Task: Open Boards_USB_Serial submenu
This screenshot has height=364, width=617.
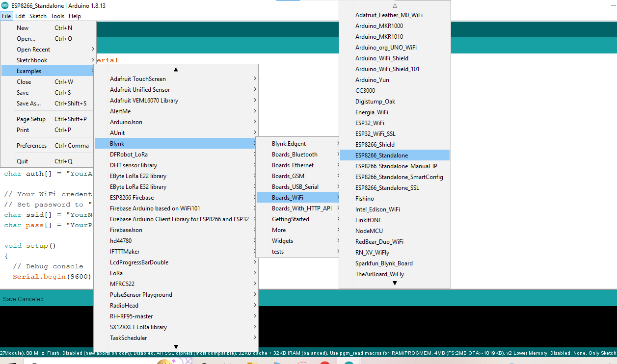Action: point(298,187)
